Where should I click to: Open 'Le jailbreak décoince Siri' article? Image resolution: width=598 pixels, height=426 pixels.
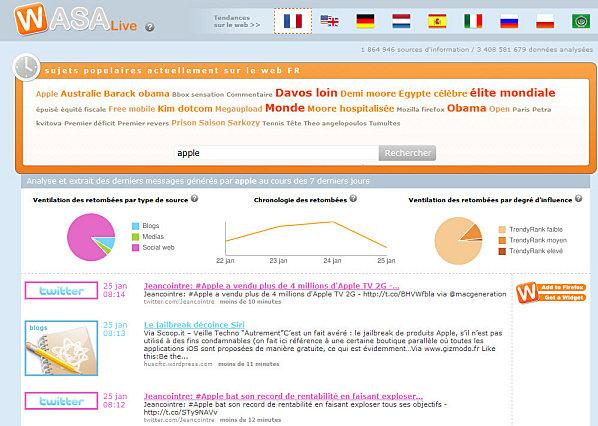pos(194,325)
